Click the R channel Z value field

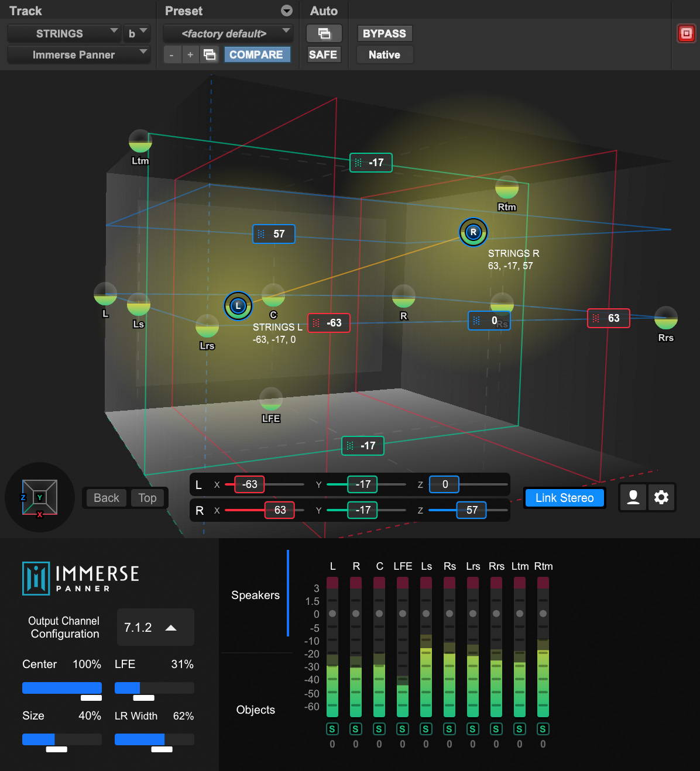click(472, 510)
